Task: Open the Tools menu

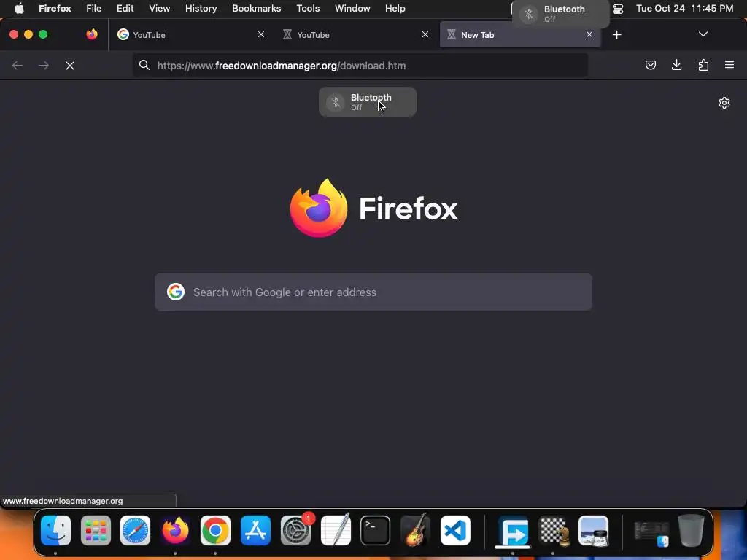Action: [x=308, y=9]
